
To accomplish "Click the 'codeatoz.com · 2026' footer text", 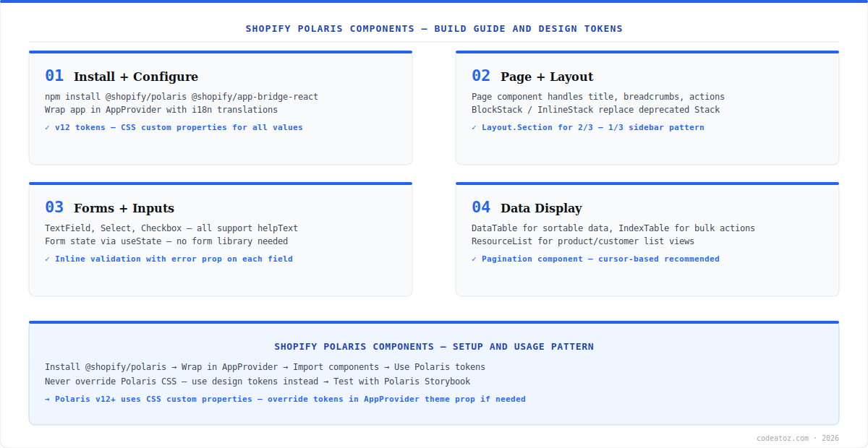I will click(798, 438).
